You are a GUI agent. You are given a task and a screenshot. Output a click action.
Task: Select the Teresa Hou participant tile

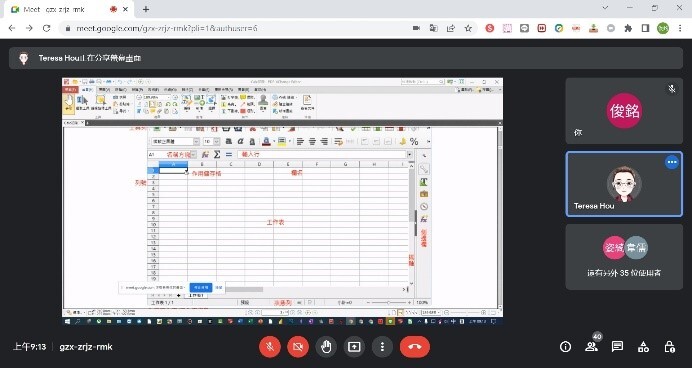pyautogui.click(x=624, y=184)
